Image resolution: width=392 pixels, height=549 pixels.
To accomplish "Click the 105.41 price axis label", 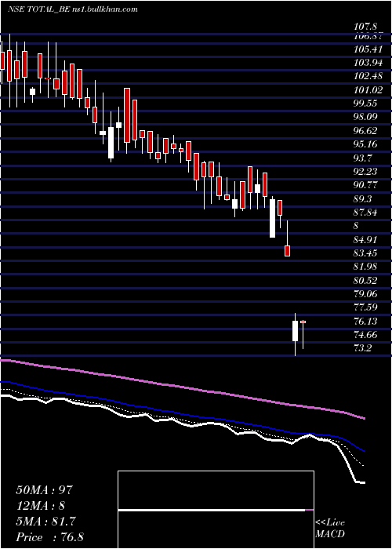I will pos(368,49).
